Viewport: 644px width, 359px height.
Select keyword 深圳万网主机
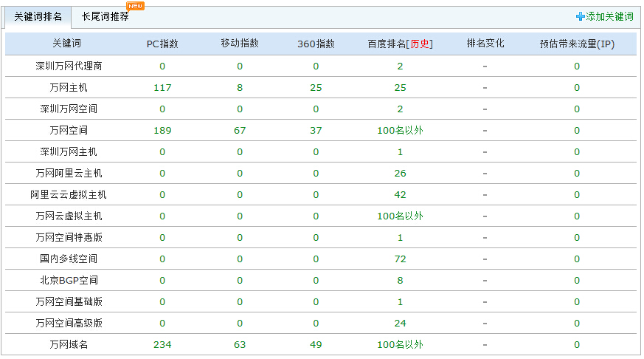(69, 151)
